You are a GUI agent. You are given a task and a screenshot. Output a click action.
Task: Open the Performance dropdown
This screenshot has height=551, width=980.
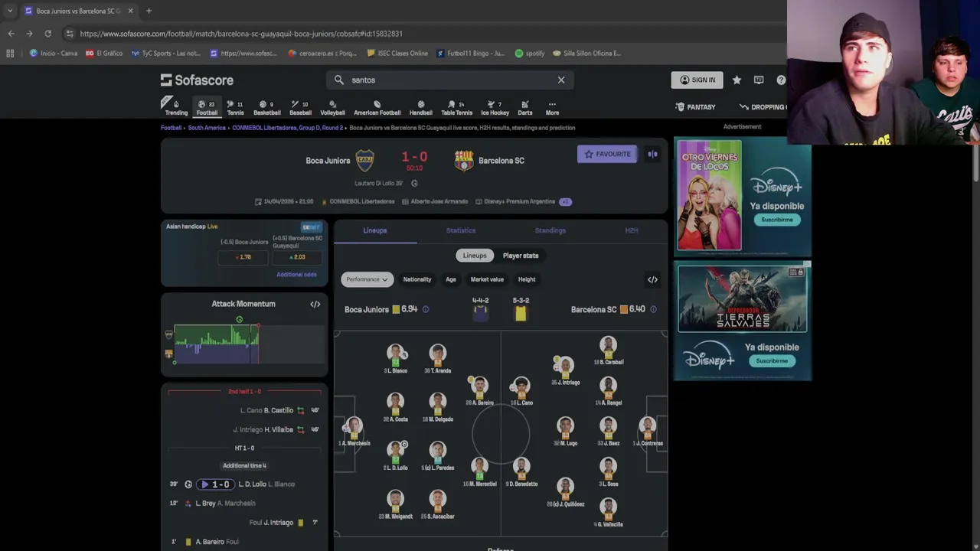pyautogui.click(x=367, y=279)
